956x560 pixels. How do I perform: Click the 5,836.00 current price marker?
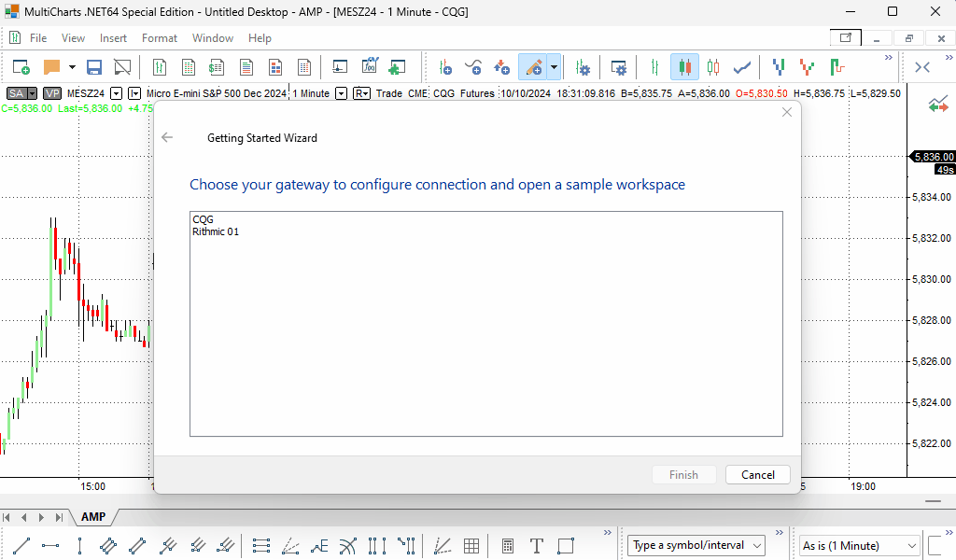tap(933, 157)
